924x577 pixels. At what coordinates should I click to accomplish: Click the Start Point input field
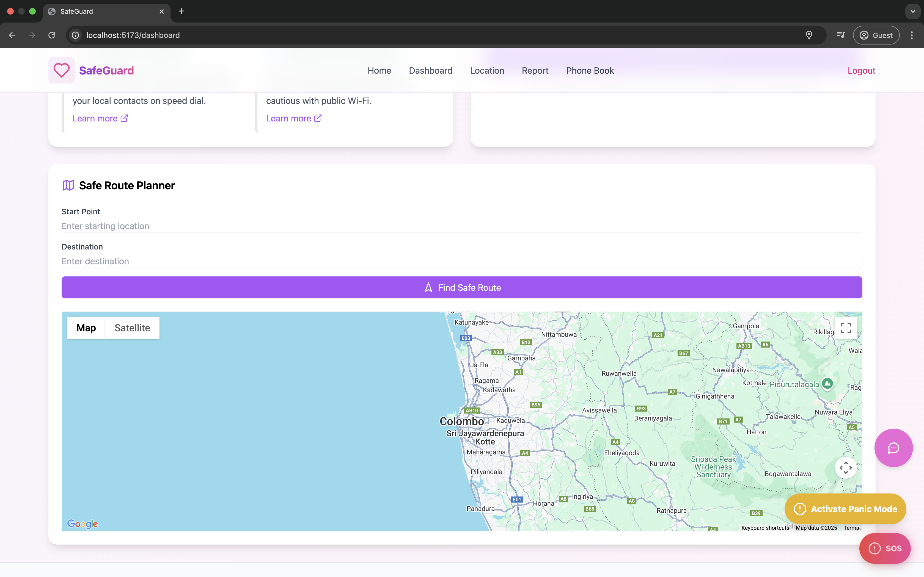click(x=461, y=226)
